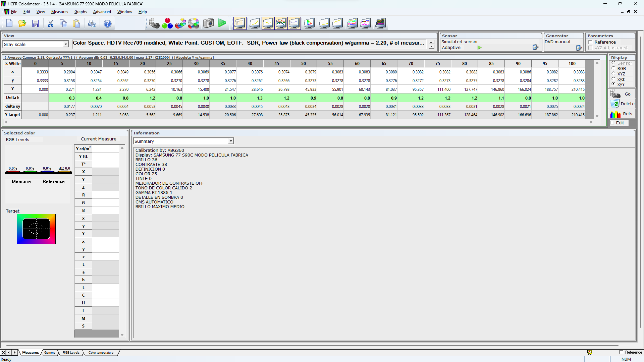
Task: Open the sensor configuration button
Action: (535, 48)
